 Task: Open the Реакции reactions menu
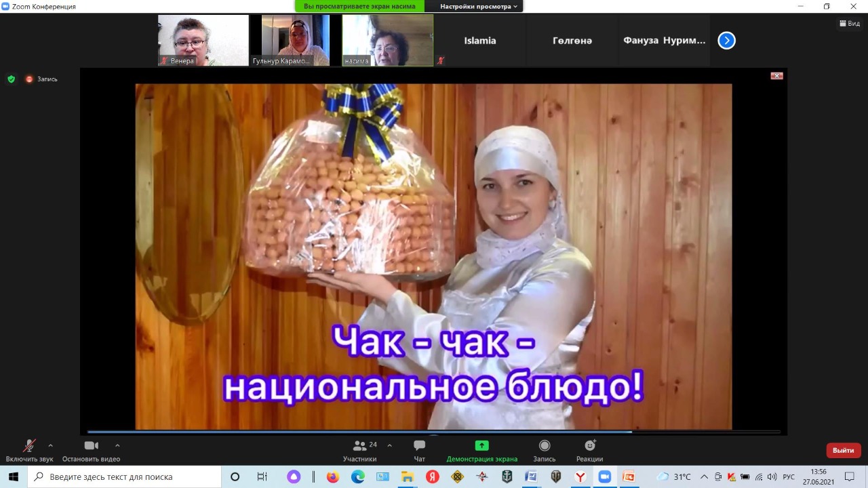[589, 451]
